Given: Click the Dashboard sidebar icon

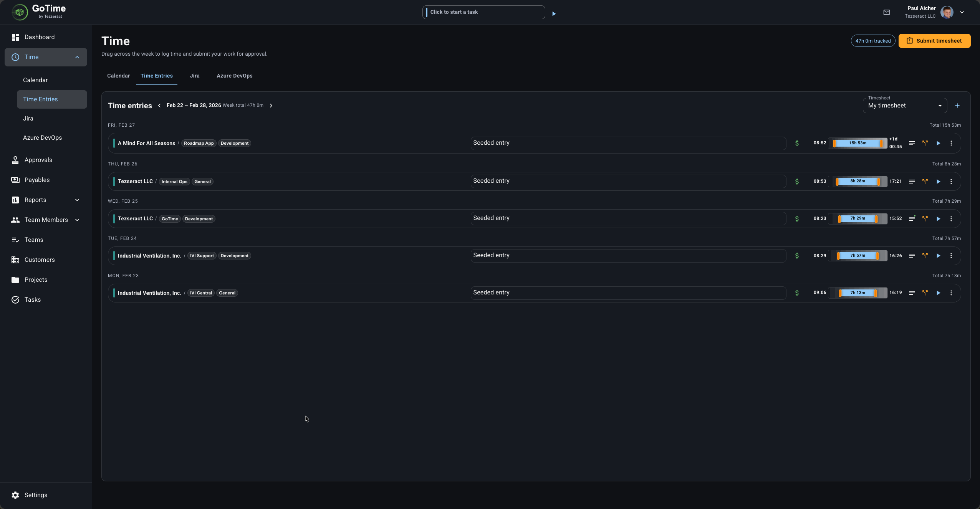Looking at the screenshot, I should [15, 37].
